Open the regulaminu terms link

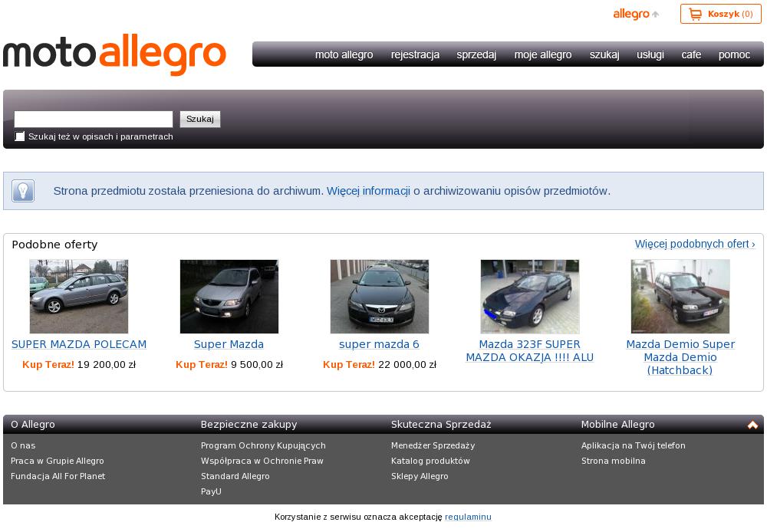(x=468, y=517)
